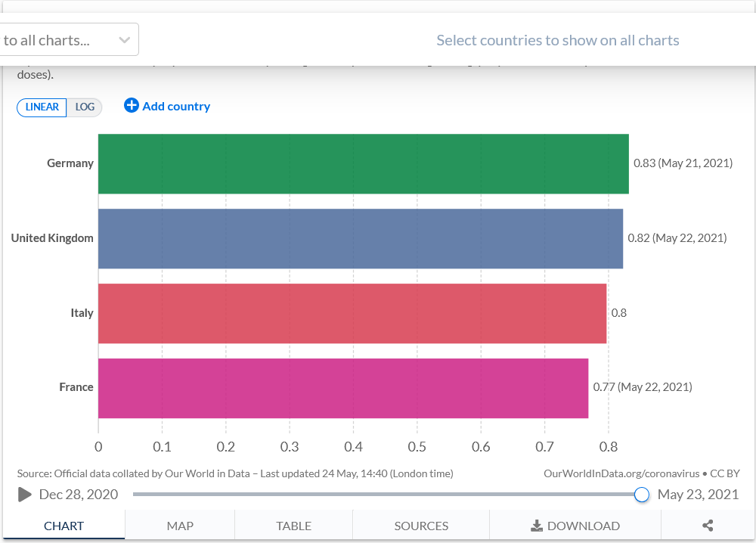Select the CHART tab

(x=64, y=526)
